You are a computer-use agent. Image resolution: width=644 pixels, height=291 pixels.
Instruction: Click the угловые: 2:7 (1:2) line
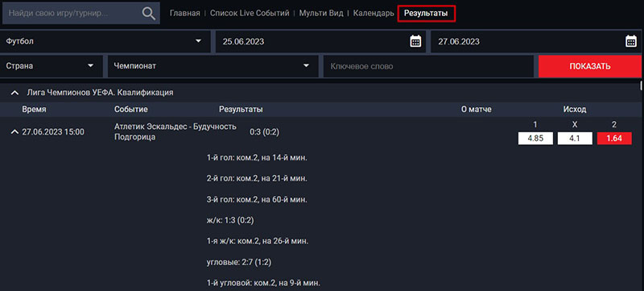click(239, 262)
